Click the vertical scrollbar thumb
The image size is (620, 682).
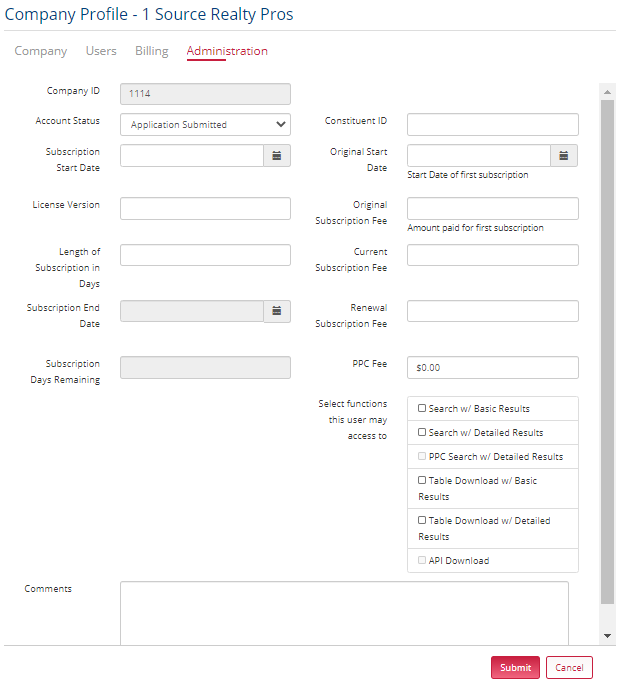pyautogui.click(x=607, y=352)
